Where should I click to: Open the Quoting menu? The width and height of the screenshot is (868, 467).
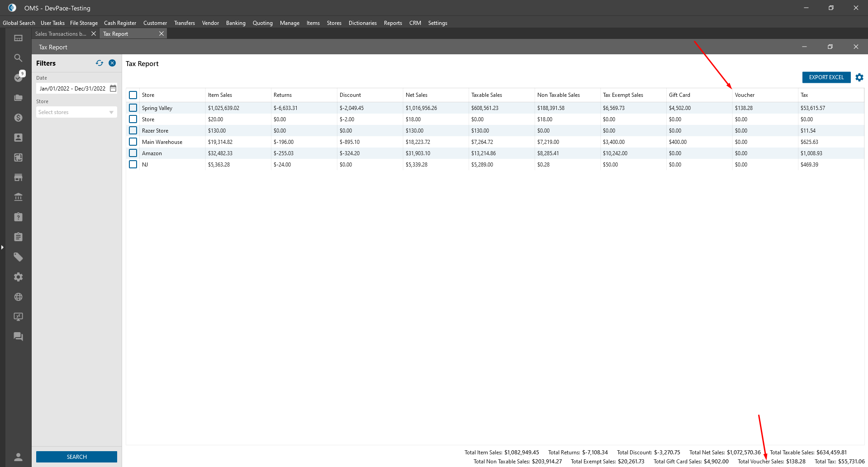[x=263, y=23]
